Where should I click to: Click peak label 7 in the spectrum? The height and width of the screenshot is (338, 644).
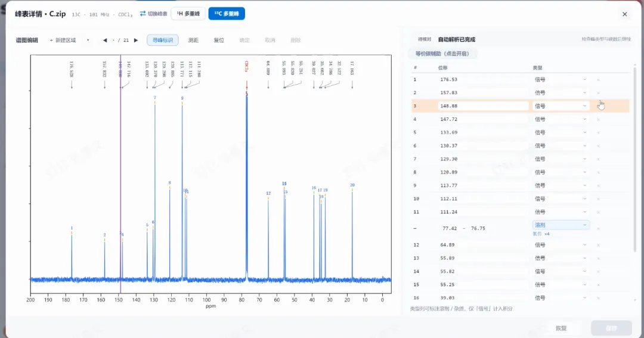pyautogui.click(x=155, y=98)
